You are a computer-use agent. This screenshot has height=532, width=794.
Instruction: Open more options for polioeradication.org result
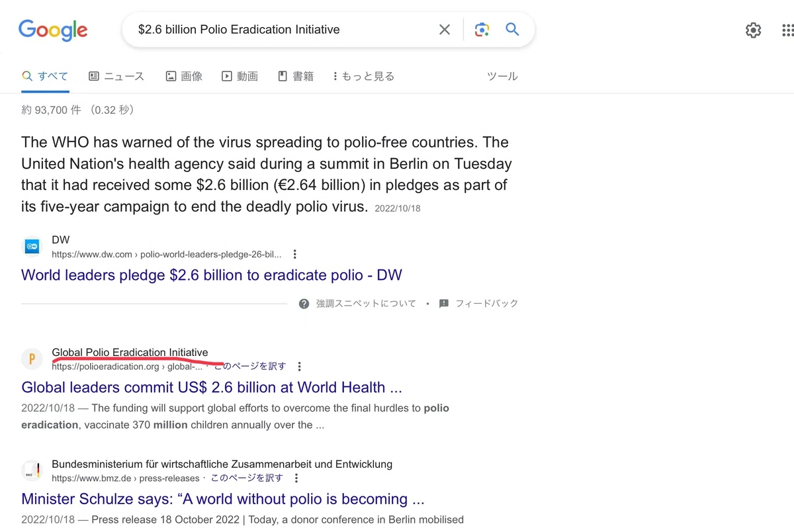pos(300,367)
